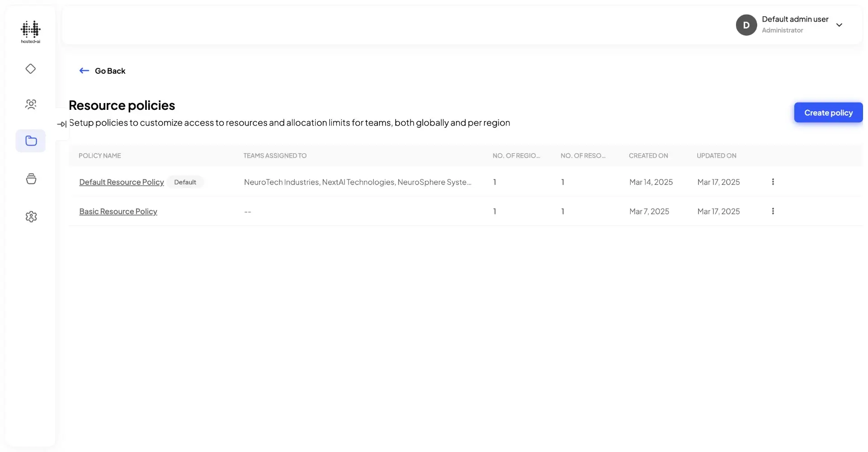This screenshot has height=452, width=868.
Task: Click the Go Back link
Action: coord(110,71)
